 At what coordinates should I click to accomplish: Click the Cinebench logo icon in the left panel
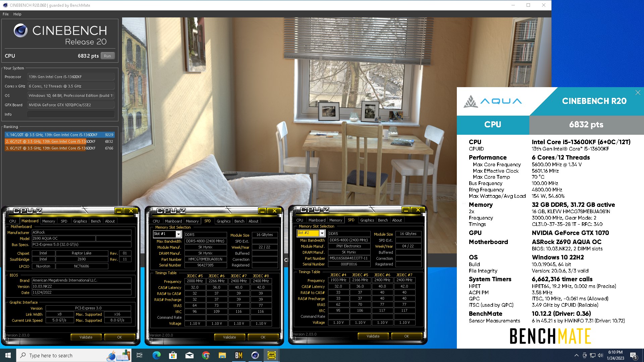pos(20,31)
